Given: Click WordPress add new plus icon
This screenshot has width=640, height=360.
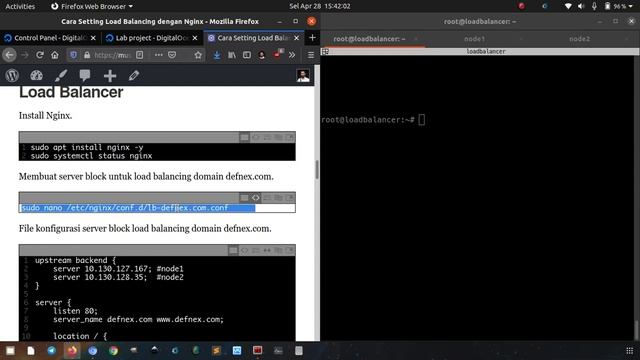Looking at the screenshot, I should coord(110,76).
